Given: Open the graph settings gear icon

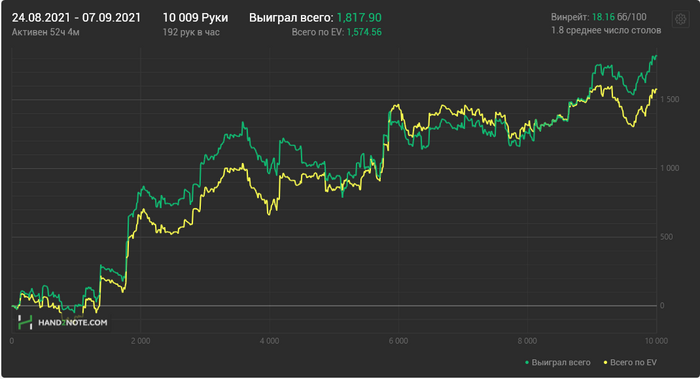Looking at the screenshot, I should 680,19.
